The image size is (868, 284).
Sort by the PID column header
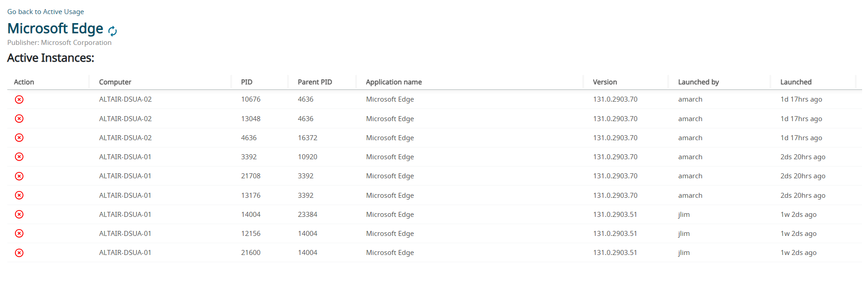click(247, 82)
